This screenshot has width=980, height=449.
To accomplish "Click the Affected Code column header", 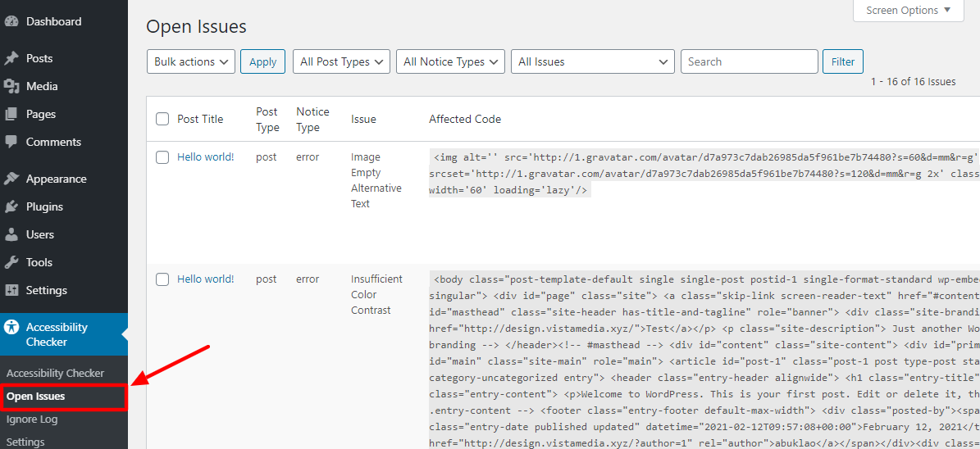I will [x=465, y=120].
